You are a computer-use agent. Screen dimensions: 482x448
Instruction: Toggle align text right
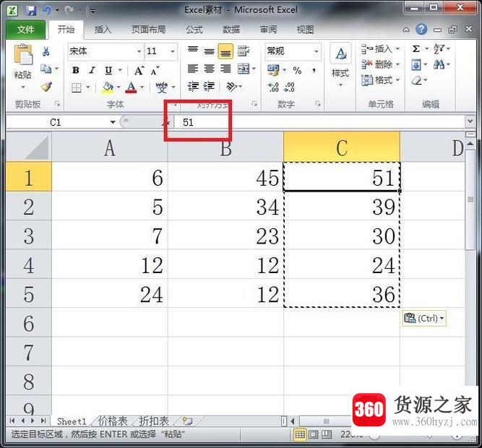coord(225,69)
